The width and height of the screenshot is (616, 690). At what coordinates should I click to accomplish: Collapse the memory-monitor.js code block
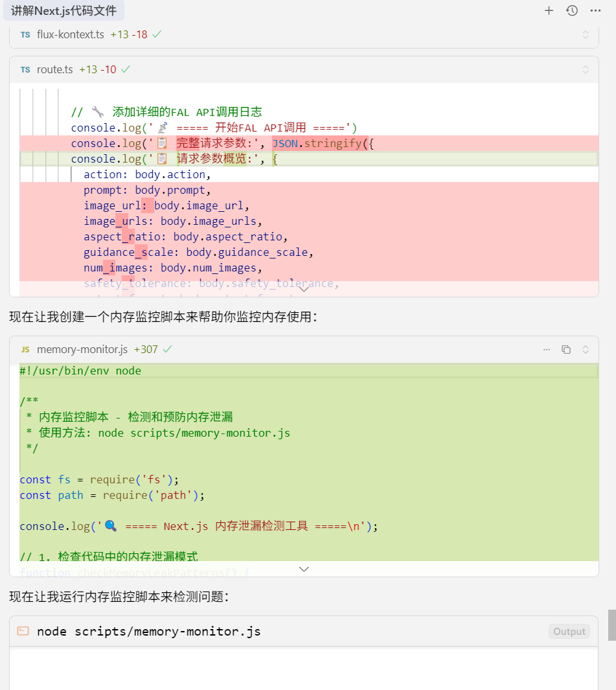[x=586, y=349]
